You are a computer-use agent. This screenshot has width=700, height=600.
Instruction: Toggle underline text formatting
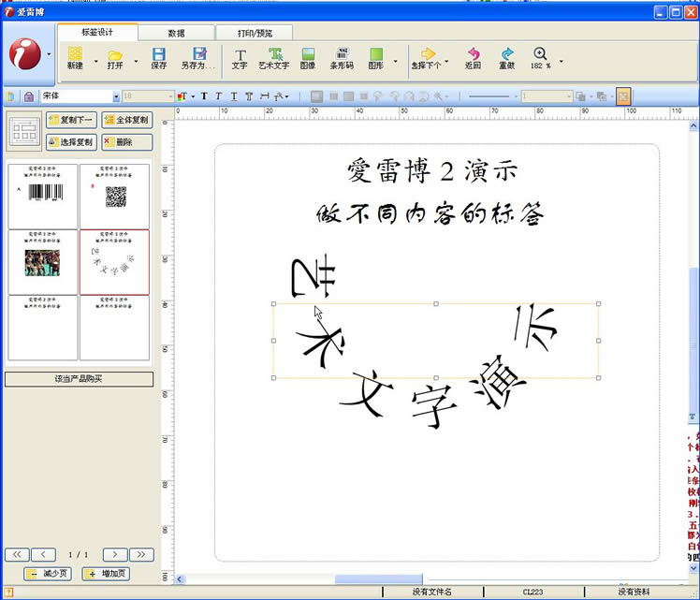pos(234,96)
